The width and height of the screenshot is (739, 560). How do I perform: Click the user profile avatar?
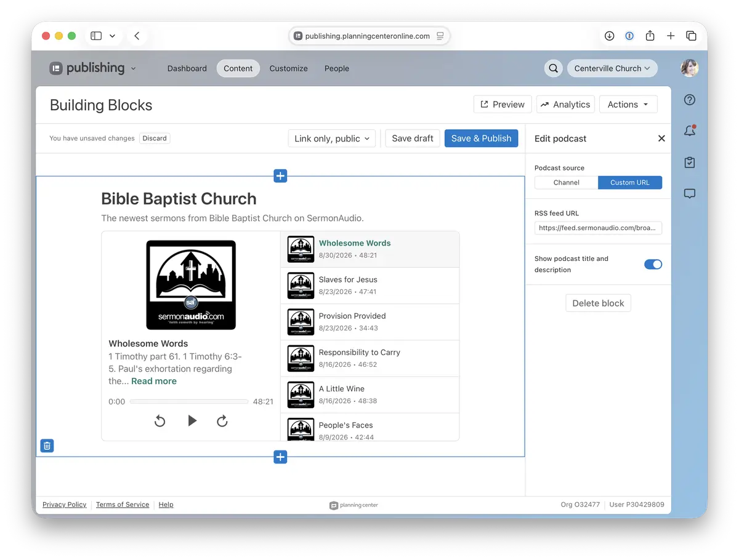689,68
